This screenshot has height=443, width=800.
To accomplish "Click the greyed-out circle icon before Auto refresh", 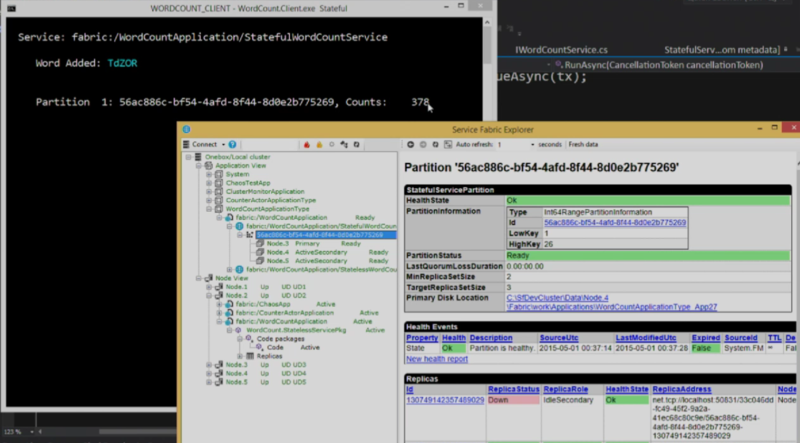I will pyautogui.click(x=423, y=144).
